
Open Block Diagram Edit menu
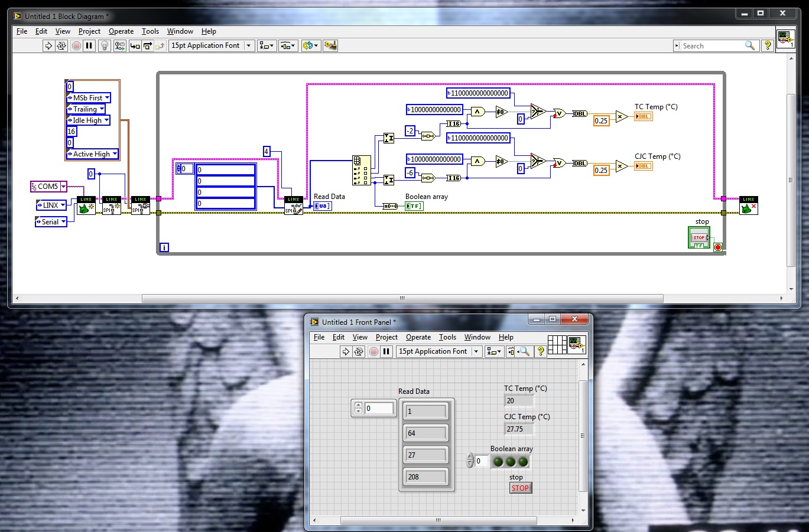(x=41, y=31)
